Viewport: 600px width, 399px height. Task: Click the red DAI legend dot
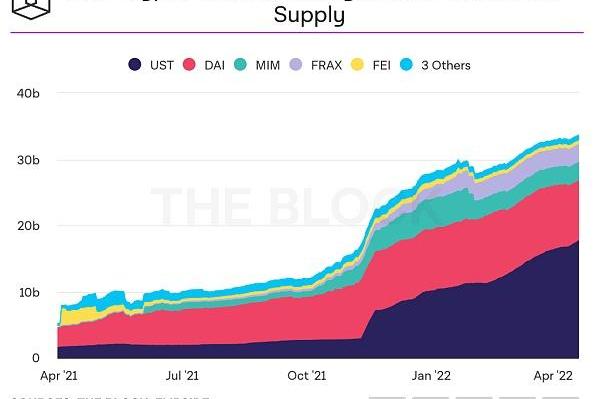[x=189, y=64]
